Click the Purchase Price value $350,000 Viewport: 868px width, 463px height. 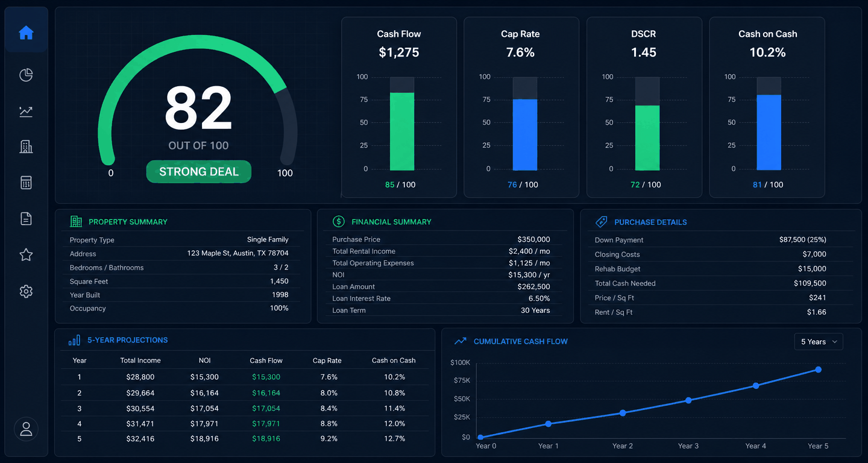click(x=533, y=239)
